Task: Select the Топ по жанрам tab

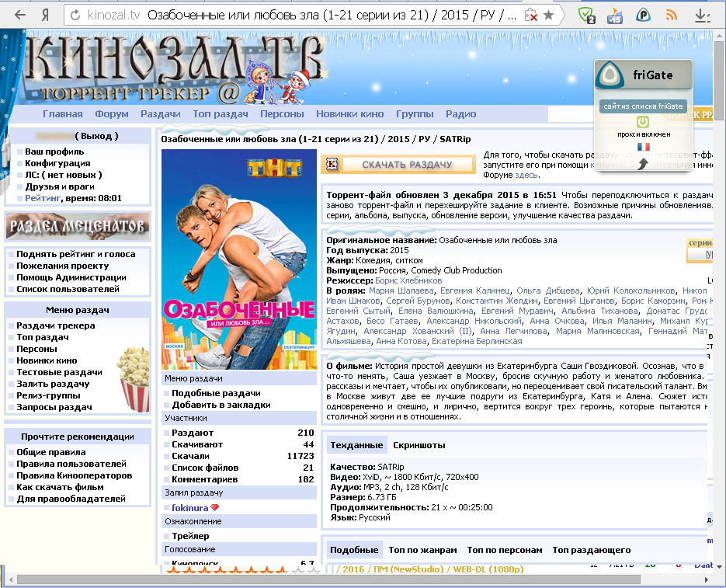Action: tap(422, 550)
